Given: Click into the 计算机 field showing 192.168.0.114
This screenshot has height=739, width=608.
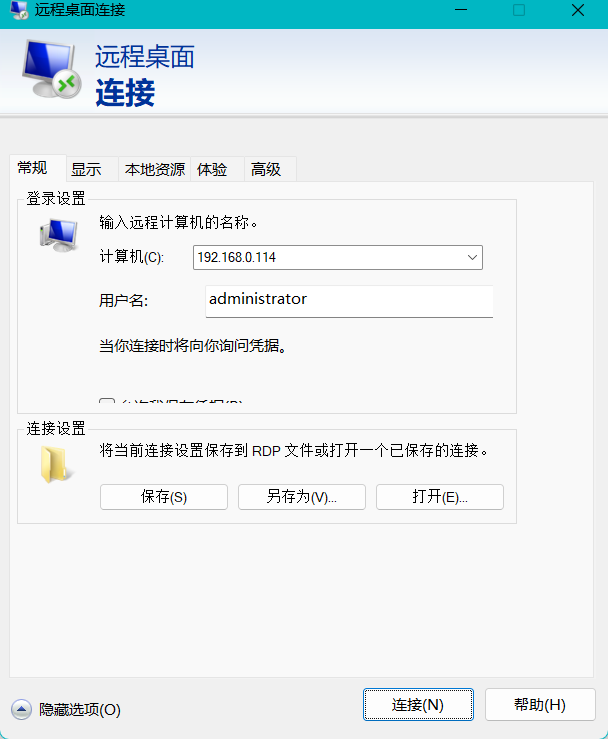Looking at the screenshot, I should 337,257.
